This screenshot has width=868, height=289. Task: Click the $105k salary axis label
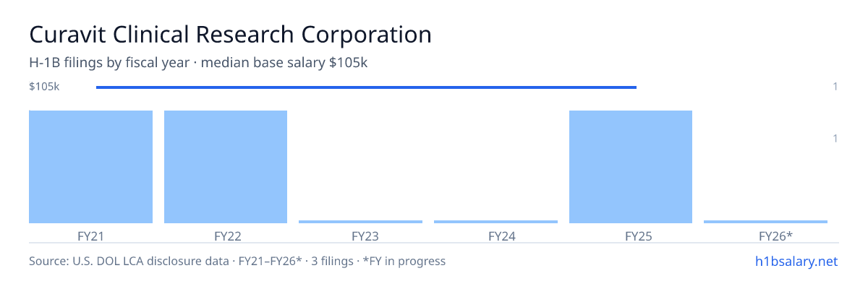point(44,87)
